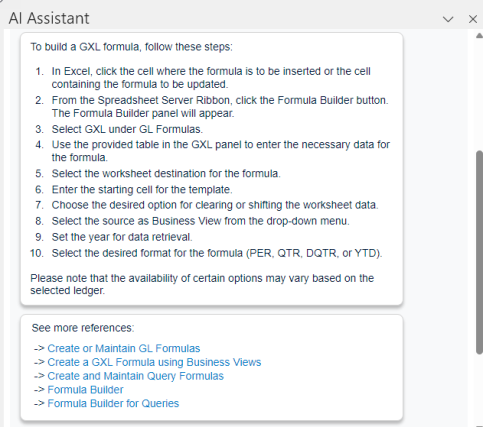The image size is (483, 427).
Task: Click the 'See more references' heading
Action: coord(83,328)
